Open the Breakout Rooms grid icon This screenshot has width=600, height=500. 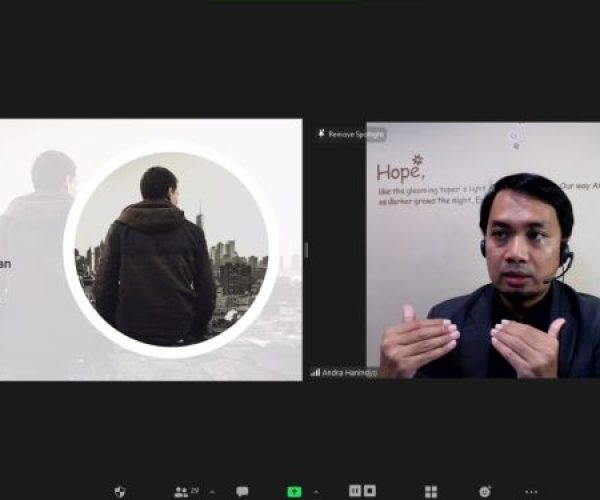(431, 491)
